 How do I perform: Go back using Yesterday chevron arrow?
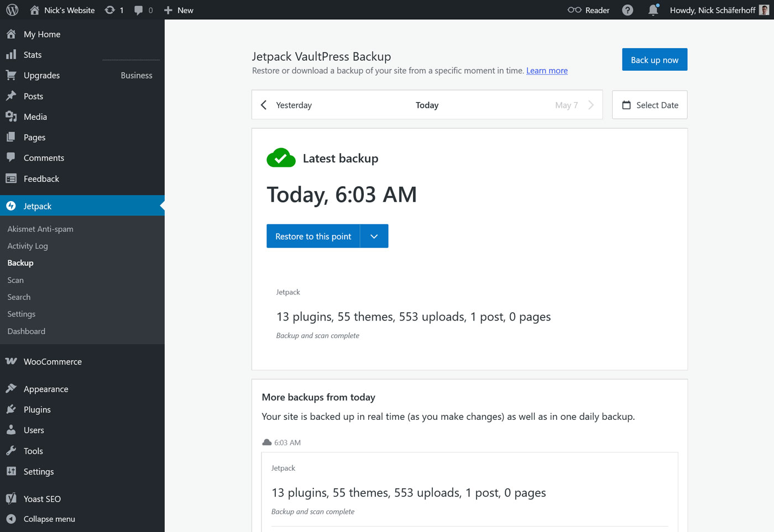(264, 105)
